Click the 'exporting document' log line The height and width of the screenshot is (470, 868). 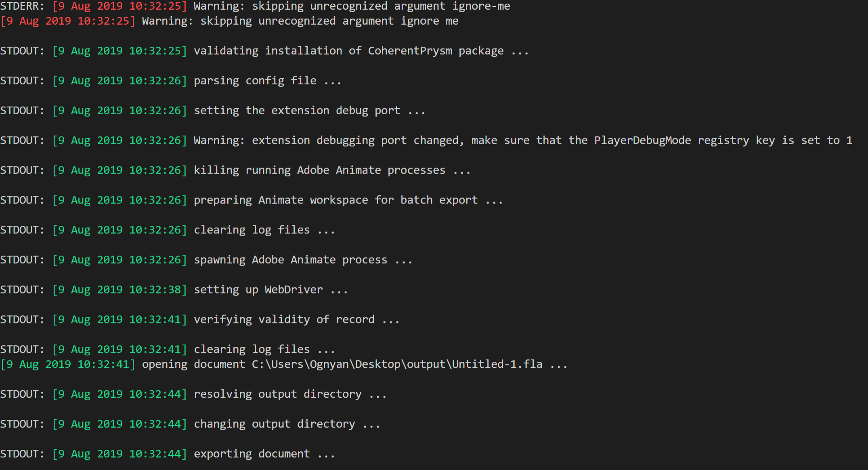[168, 454]
